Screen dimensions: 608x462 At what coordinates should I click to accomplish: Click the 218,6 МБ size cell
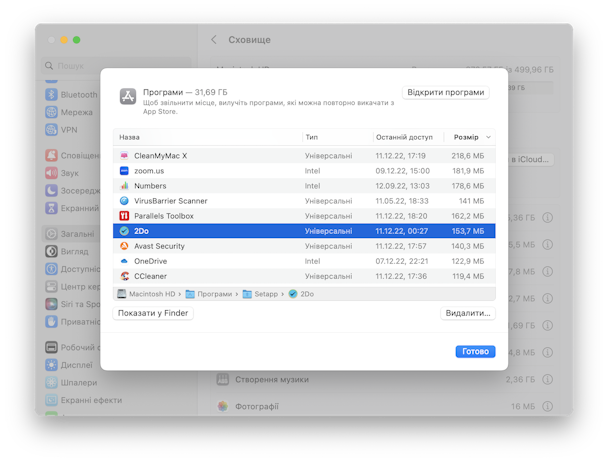[x=468, y=156]
